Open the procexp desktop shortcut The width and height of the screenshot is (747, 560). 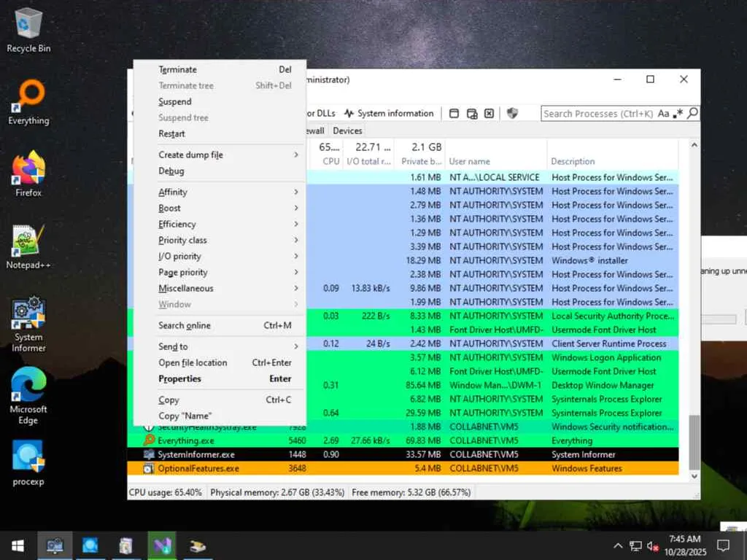pos(28,463)
